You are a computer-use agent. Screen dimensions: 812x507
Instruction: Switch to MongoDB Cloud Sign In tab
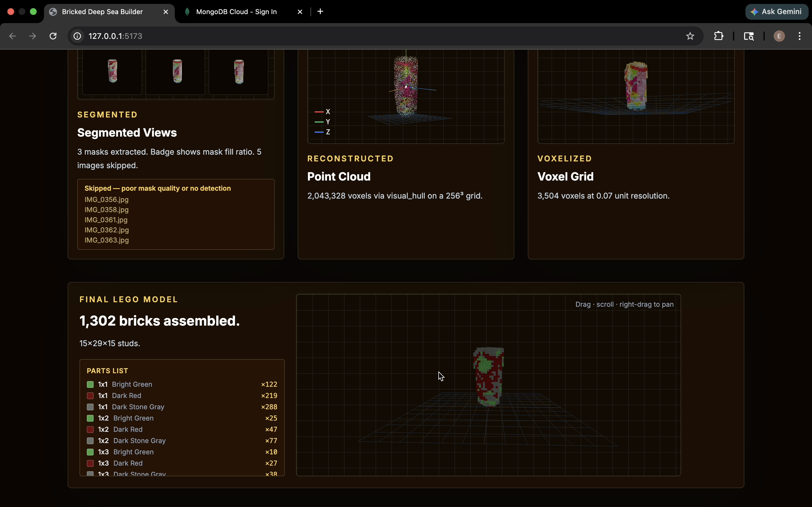pos(236,12)
